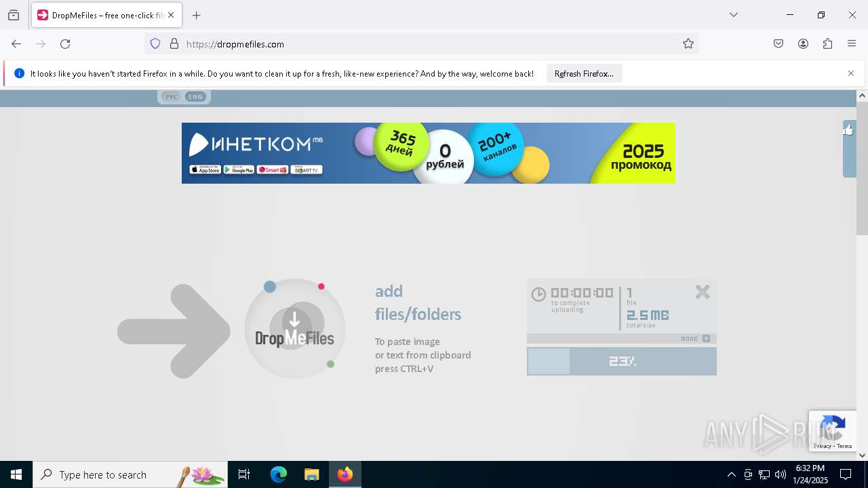Viewport: 868px width, 488px height.
Task: Click the add files/folders link
Action: coord(418,302)
